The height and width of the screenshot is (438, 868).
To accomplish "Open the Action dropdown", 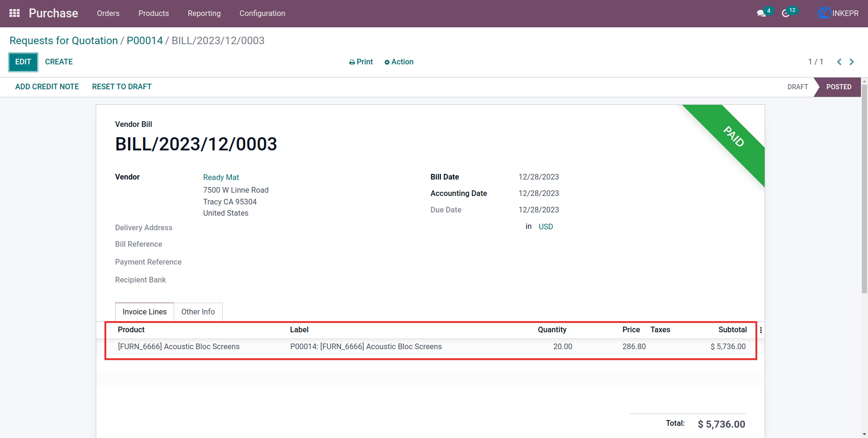I will tap(399, 62).
